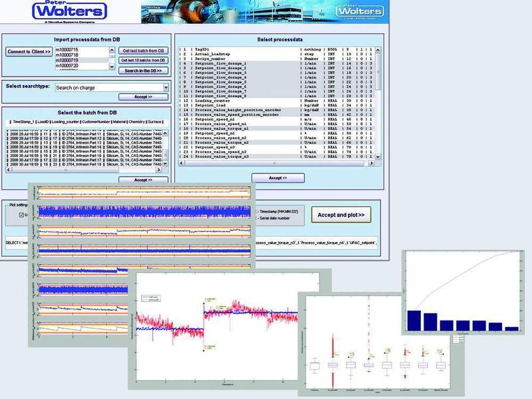
Task: Select client m10000718 in the list
Action: click(82, 55)
